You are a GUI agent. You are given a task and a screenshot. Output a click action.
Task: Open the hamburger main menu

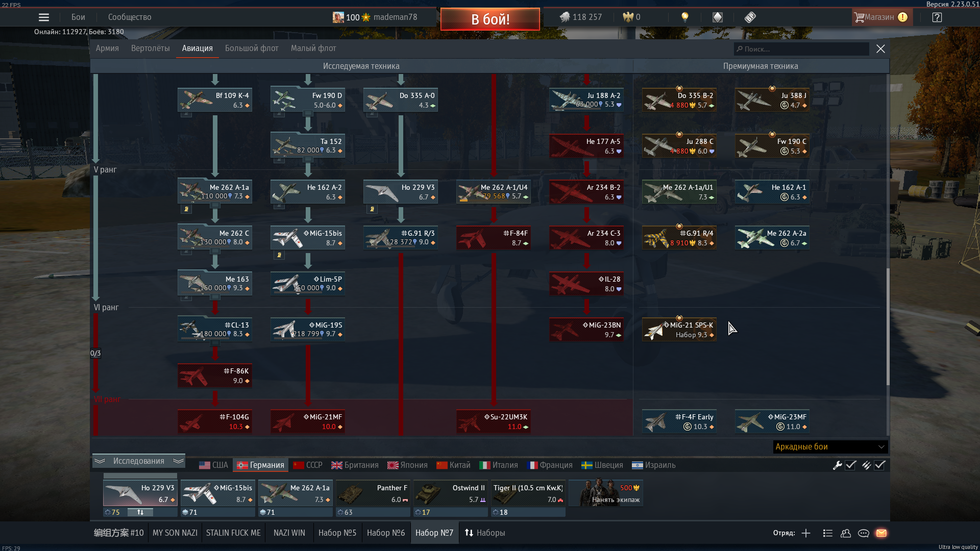click(44, 17)
